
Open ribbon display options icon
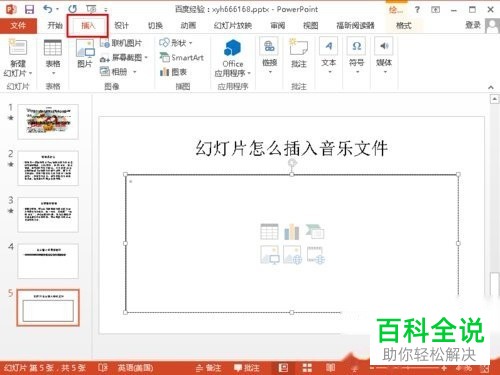435,9
